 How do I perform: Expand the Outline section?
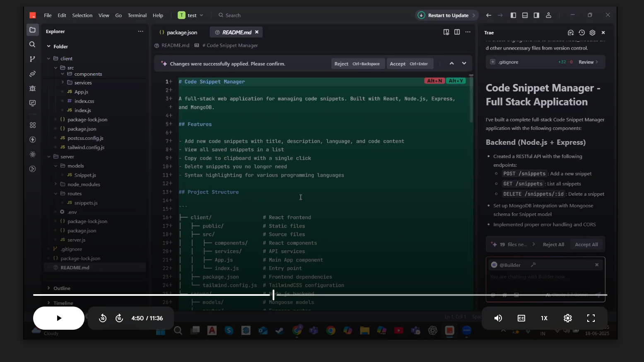pos(48,288)
